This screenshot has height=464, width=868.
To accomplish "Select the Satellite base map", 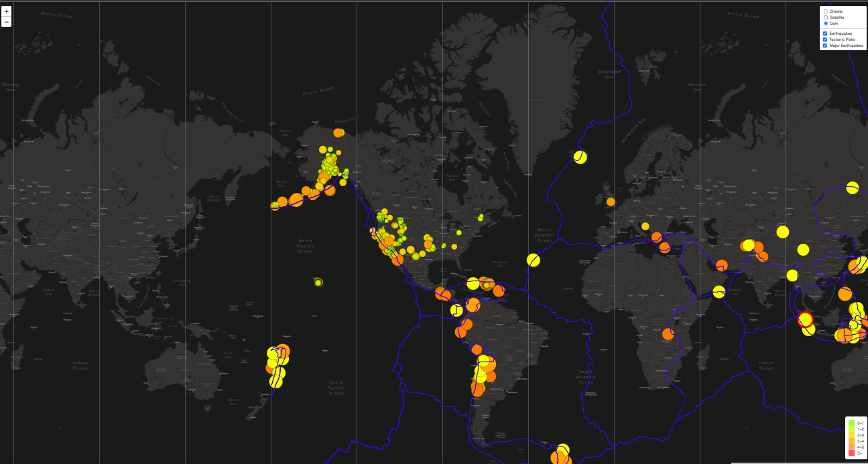I will tap(826, 17).
